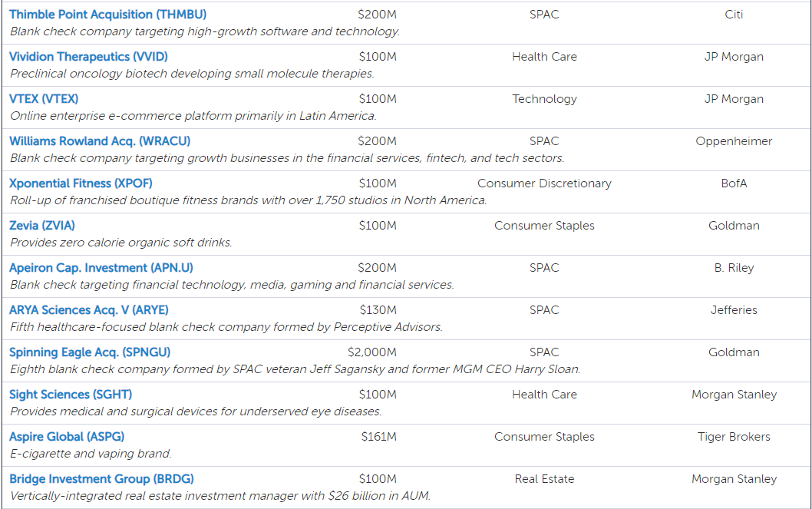Select Morgan Stanley in the Bridge Investment row
This screenshot has width=812, height=509.
coord(734,478)
